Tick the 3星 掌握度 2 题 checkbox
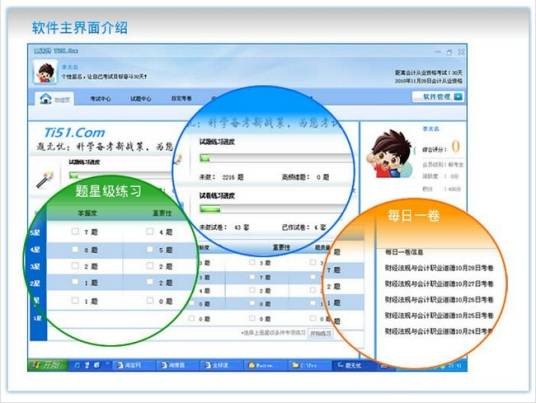 click(x=75, y=266)
